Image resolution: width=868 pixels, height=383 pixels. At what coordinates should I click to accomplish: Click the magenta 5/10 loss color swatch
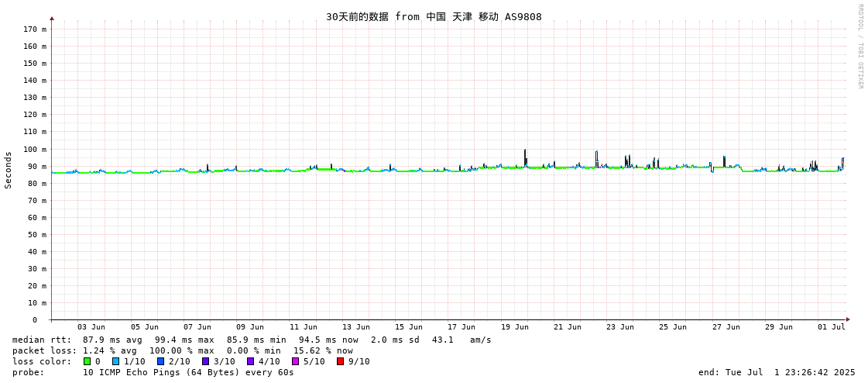296,361
